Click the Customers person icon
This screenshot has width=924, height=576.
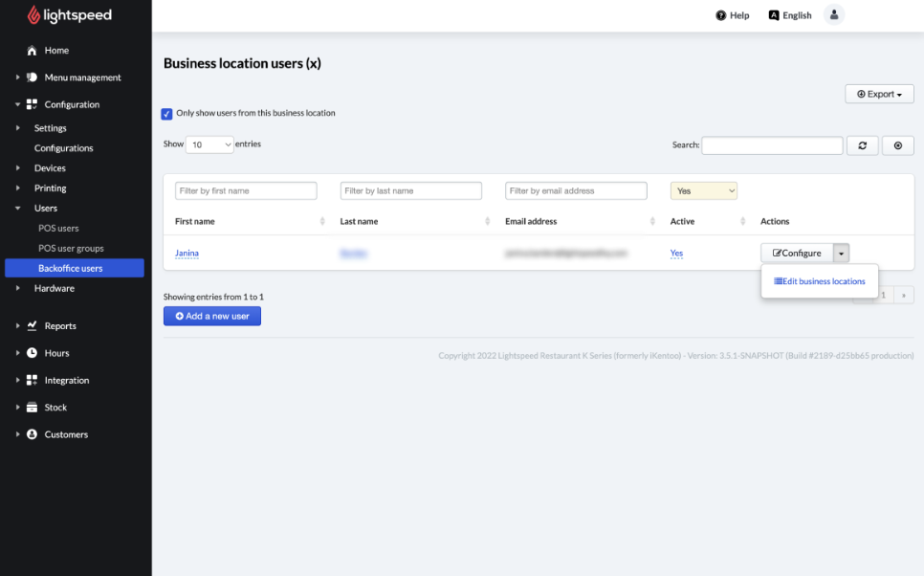(x=32, y=434)
